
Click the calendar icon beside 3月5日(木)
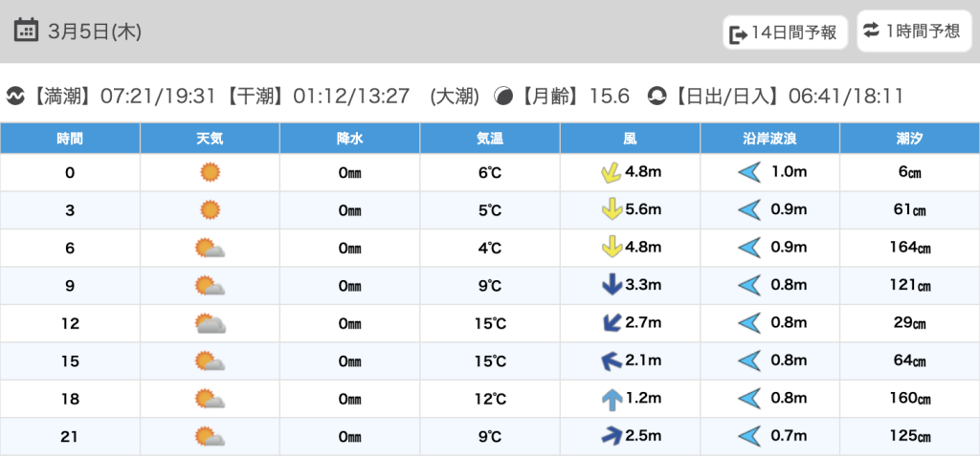(x=27, y=31)
